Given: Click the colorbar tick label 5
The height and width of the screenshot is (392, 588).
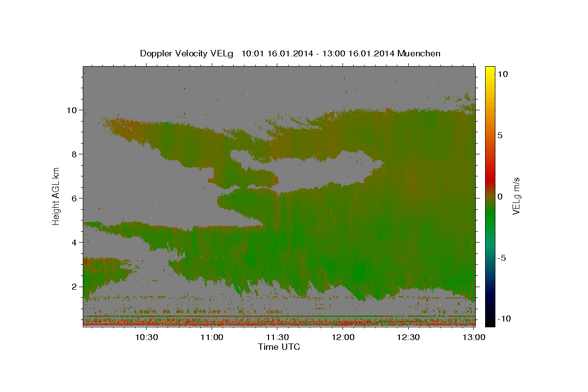Looking at the screenshot, I should click(500, 135).
